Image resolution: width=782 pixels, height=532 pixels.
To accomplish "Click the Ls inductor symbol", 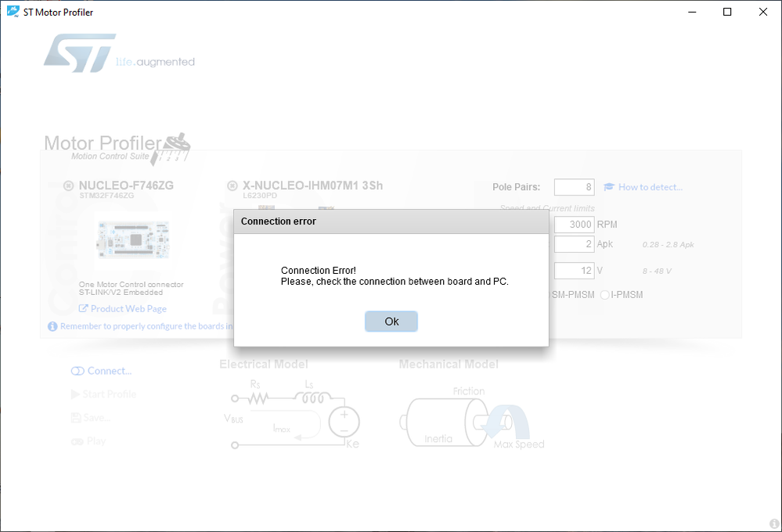I will pyautogui.click(x=312, y=398).
